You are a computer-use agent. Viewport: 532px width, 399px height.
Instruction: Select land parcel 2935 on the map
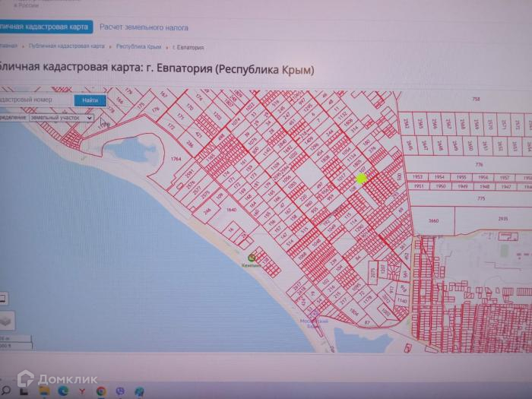point(503,218)
